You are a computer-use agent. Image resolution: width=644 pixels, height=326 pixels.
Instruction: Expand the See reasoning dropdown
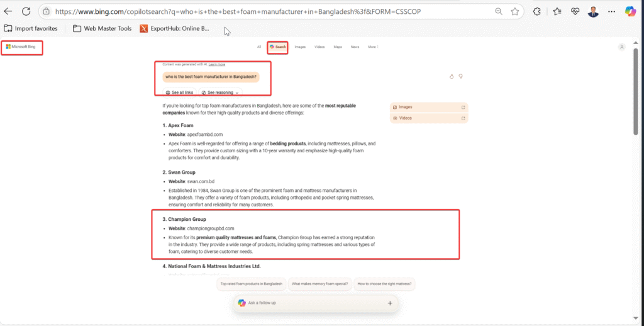pyautogui.click(x=220, y=93)
